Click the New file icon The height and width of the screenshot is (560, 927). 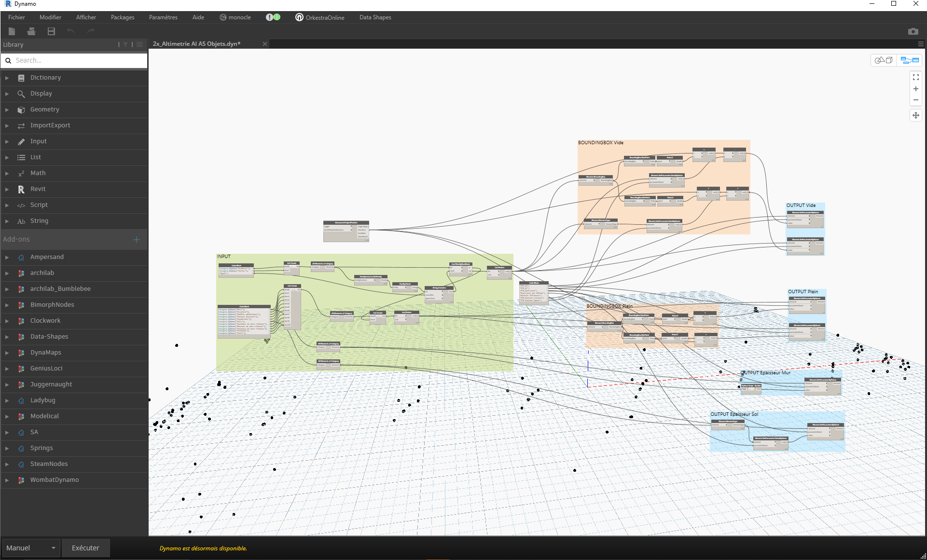coord(12,31)
